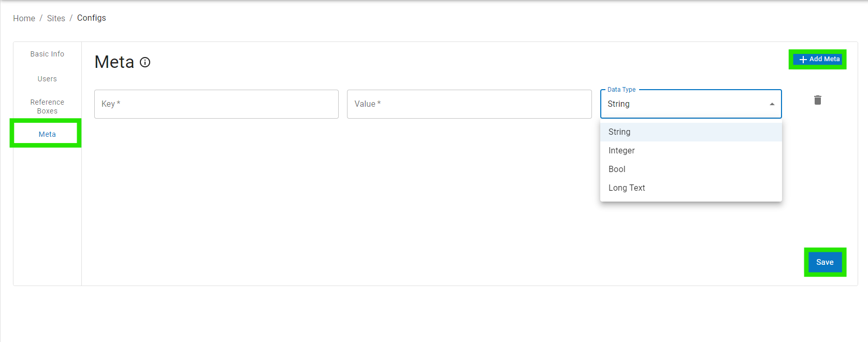
Task: Open the Users tab
Action: [47, 79]
